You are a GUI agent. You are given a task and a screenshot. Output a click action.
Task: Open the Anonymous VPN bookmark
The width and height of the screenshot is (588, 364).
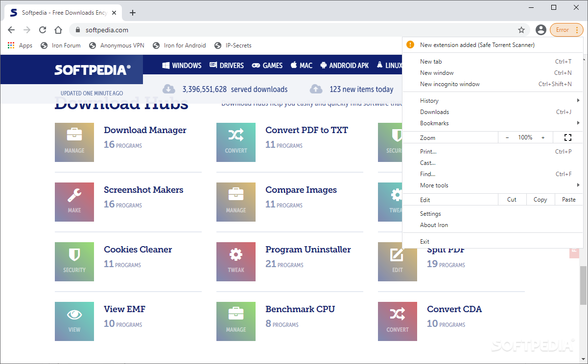(117, 45)
